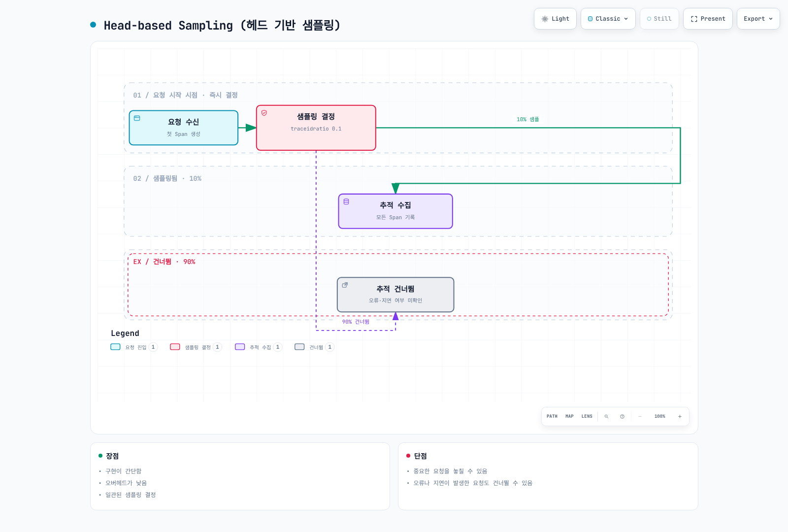This screenshot has height=532, width=788.
Task: Click the 단점 card heading
Action: pyautogui.click(x=421, y=456)
